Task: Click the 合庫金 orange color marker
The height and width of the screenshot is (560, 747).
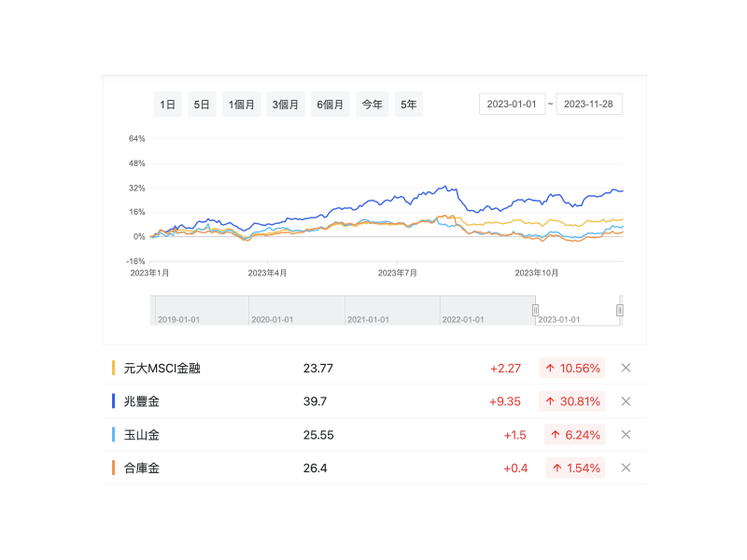Action: (x=113, y=468)
